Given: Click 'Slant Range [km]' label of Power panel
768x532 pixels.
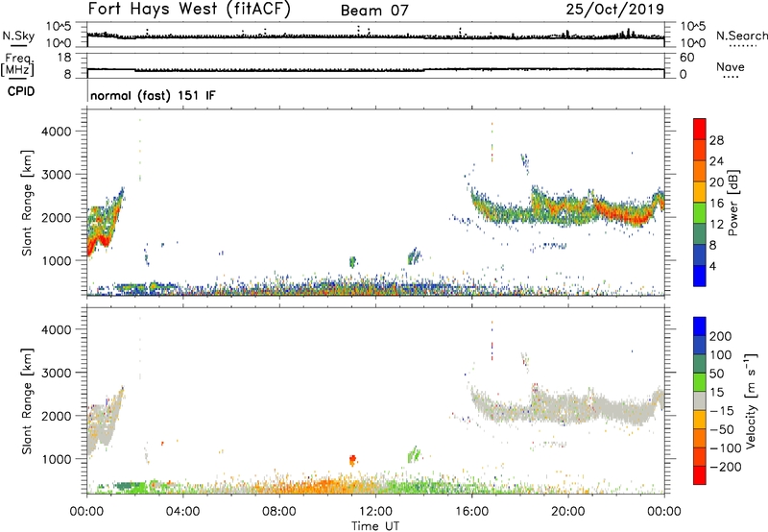Looking at the screenshot, I should (27, 203).
